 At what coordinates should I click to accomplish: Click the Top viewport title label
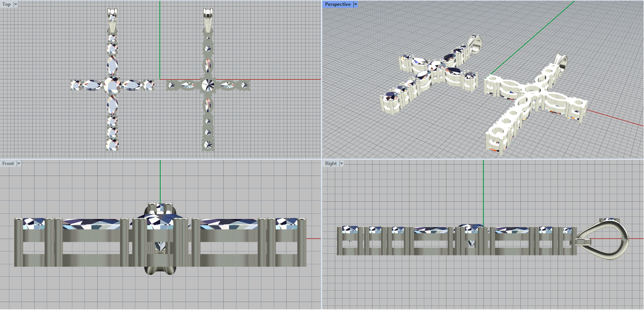[x=6, y=4]
